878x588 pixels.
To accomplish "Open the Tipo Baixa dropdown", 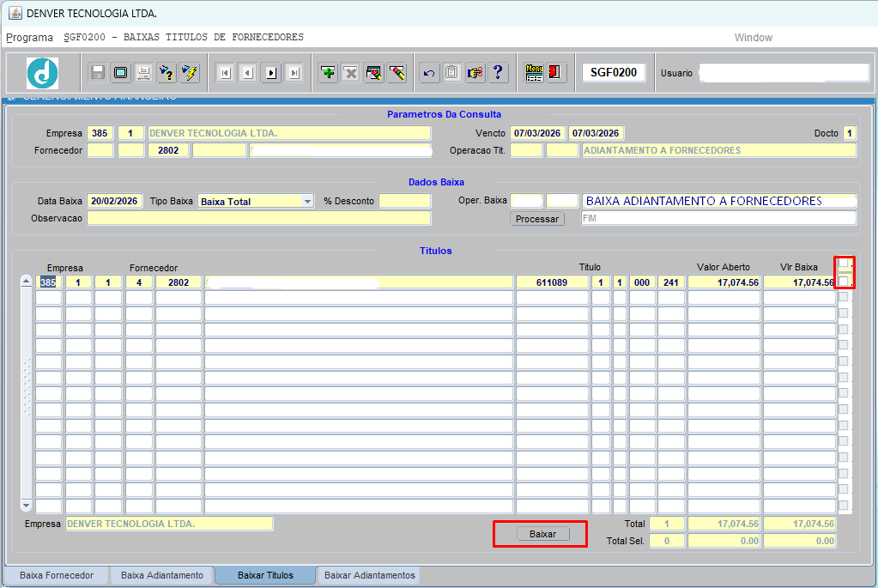I will click(x=307, y=202).
